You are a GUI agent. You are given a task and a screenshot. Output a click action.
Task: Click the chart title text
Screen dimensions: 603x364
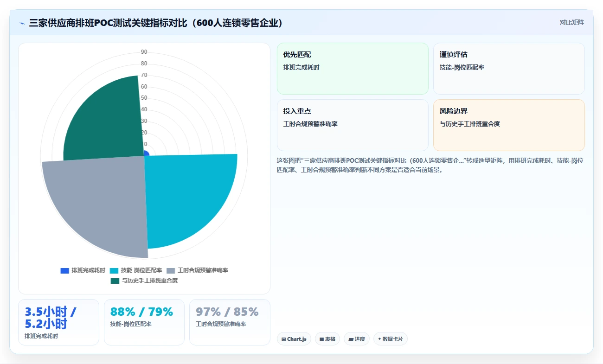156,23
